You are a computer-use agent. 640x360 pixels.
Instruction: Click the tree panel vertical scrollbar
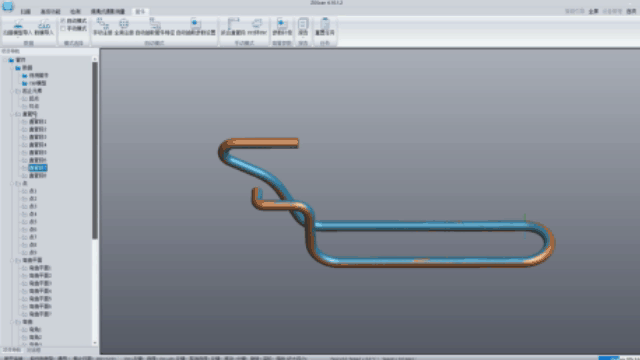(95, 150)
